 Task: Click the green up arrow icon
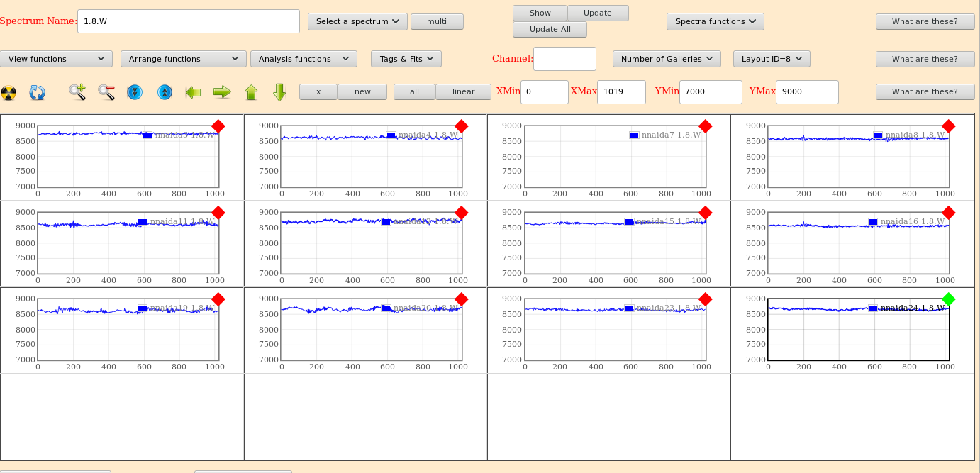[251, 92]
